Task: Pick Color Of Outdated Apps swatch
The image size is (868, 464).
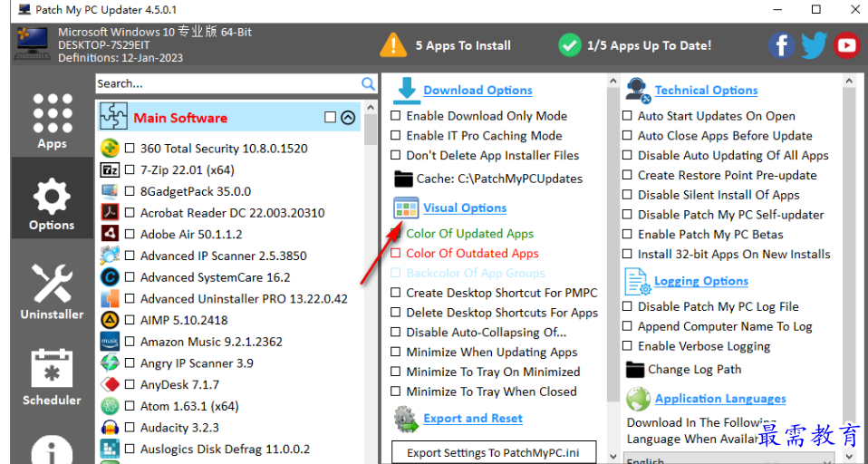Action: [x=395, y=253]
